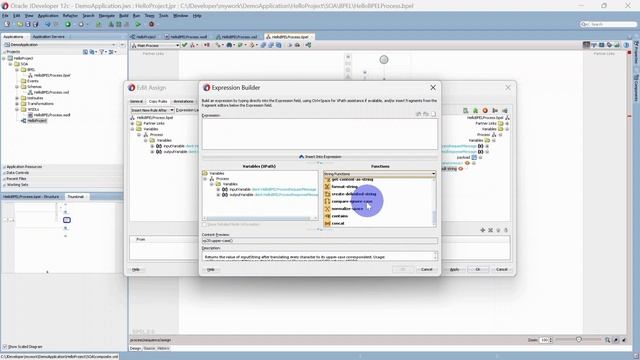Select HelloBPELProcess.xsd in the Projects tree

pyautogui.click(x=51, y=92)
